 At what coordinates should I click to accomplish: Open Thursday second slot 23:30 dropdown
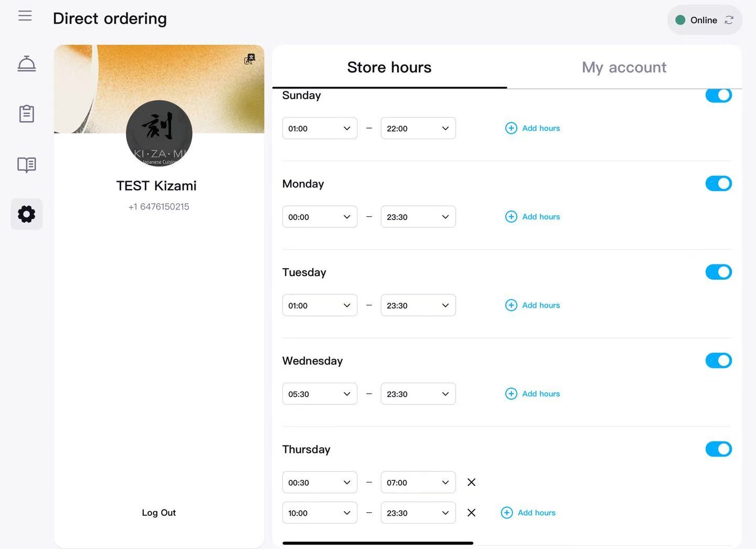(x=418, y=513)
